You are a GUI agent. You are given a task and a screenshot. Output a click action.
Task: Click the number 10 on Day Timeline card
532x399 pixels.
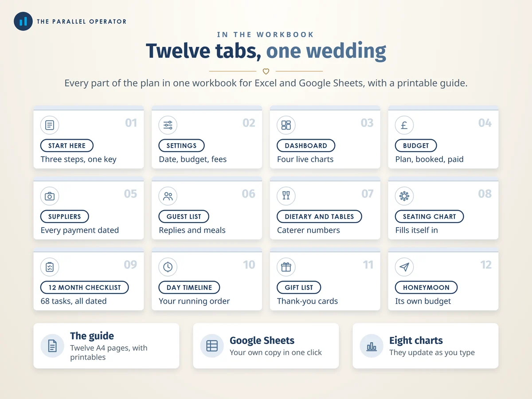[x=249, y=265]
